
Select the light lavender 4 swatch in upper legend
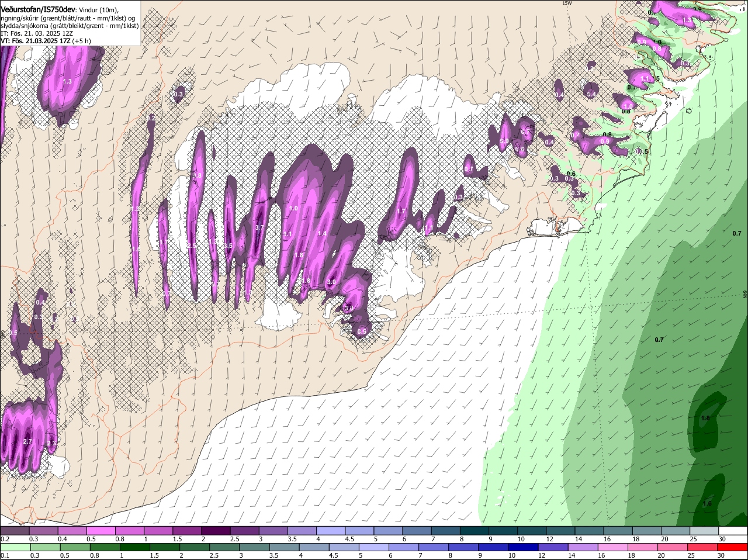pyautogui.click(x=331, y=531)
